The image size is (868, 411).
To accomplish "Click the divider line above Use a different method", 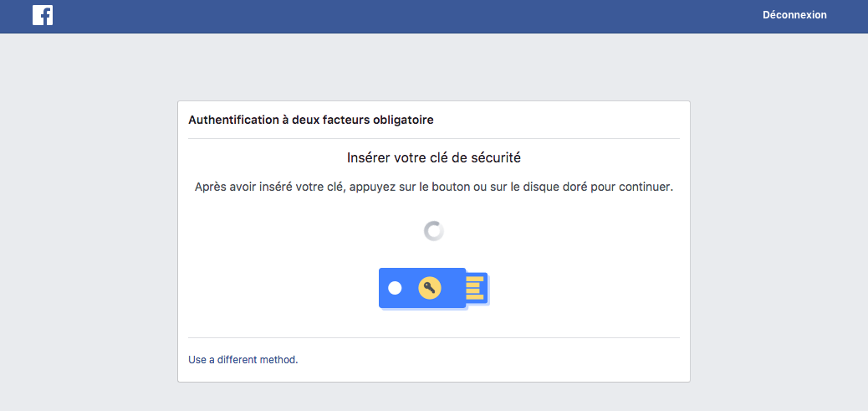I will [434, 337].
